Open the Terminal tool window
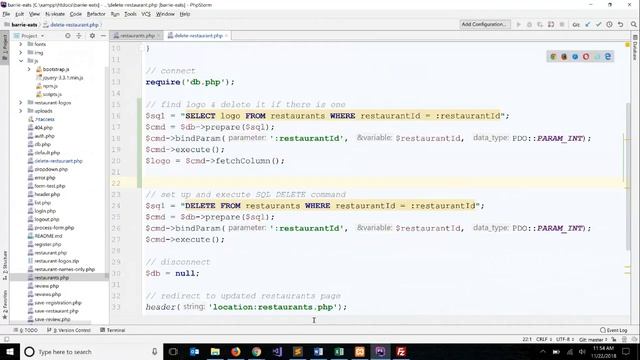 (113, 330)
